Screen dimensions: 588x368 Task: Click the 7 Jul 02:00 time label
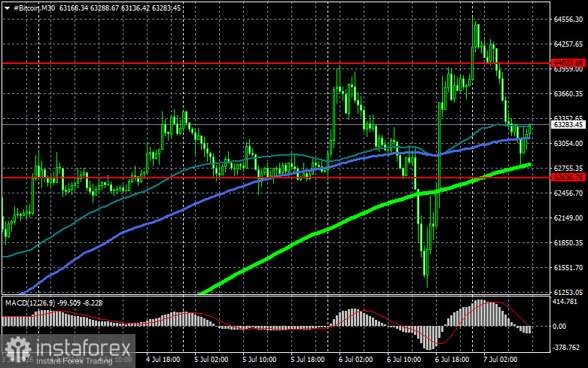[500, 360]
